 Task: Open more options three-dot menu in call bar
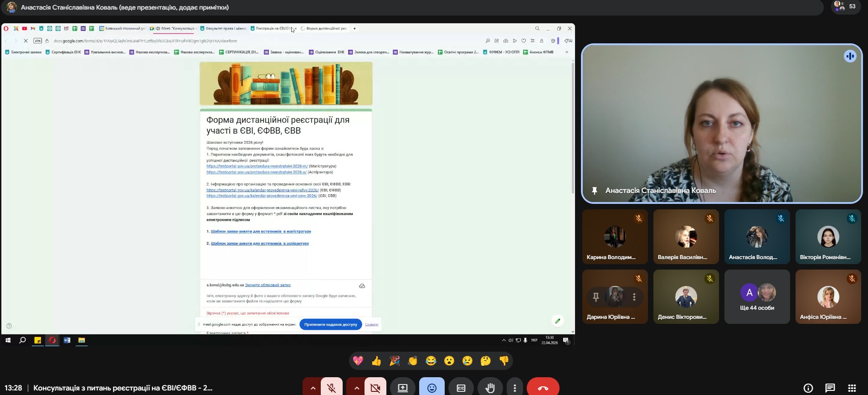[515, 388]
